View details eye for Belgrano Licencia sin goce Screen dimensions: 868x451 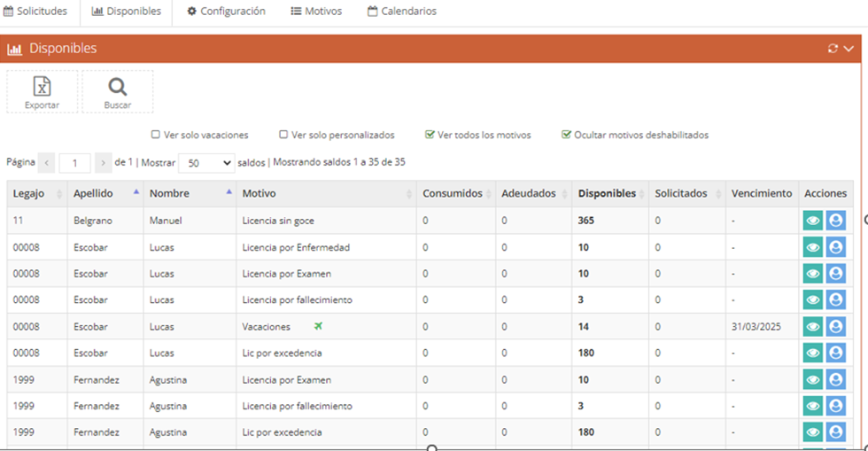pyautogui.click(x=813, y=221)
